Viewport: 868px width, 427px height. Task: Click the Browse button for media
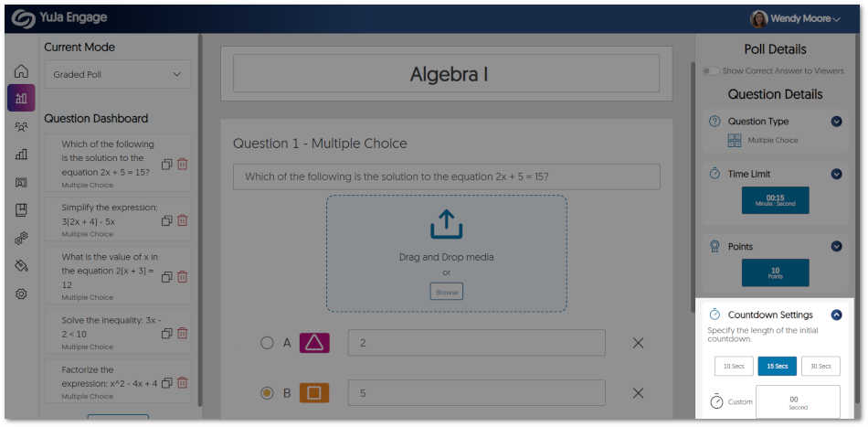tap(447, 292)
